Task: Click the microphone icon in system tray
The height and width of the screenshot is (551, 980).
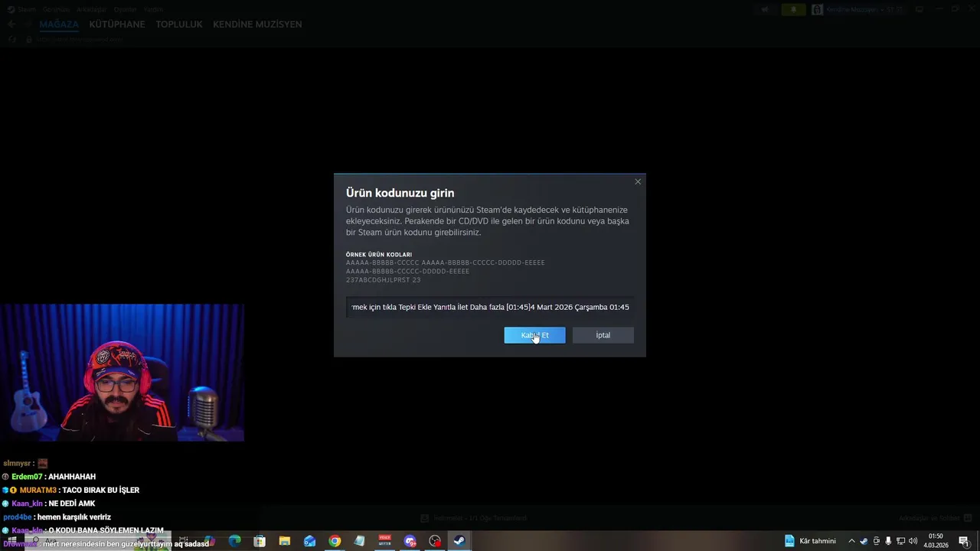Action: click(x=888, y=541)
